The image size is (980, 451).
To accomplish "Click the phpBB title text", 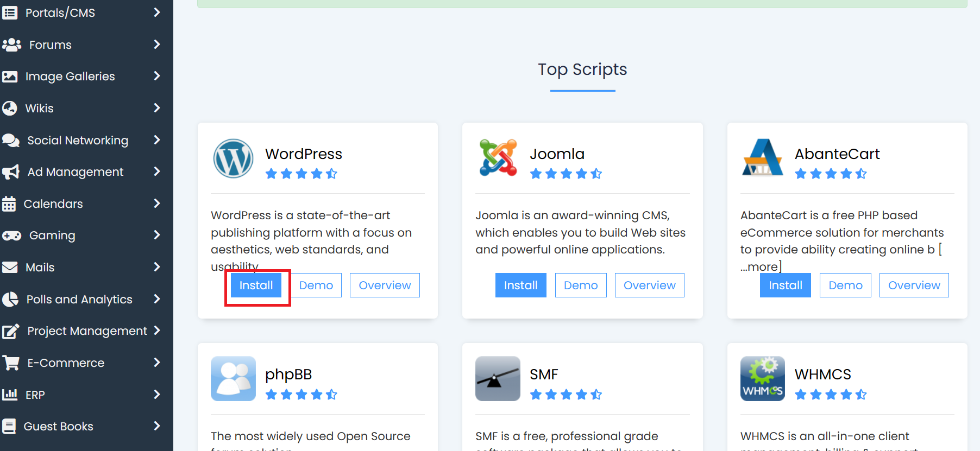I will (x=288, y=375).
